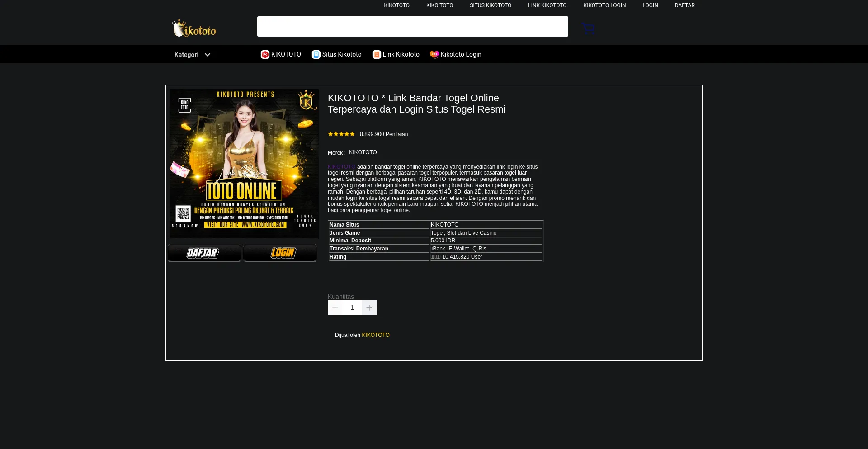This screenshot has height=449, width=868.
Task: Increase quantity with the plus button
Action: pos(369,308)
